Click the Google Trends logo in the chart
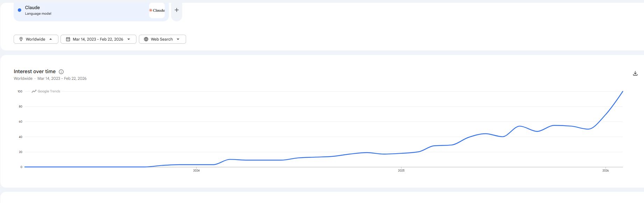 pyautogui.click(x=46, y=91)
